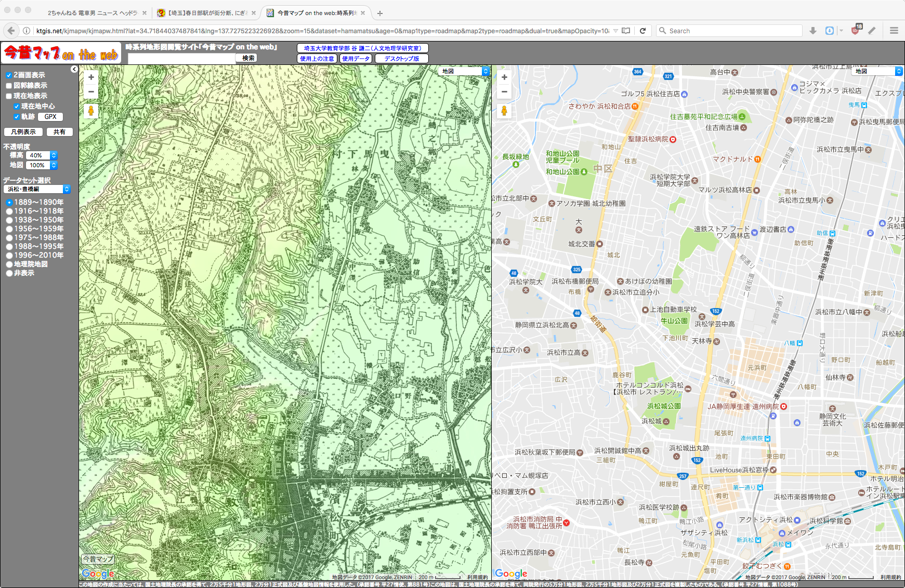
Task: Click 浜松城 castle marker on map
Action: pos(666,421)
